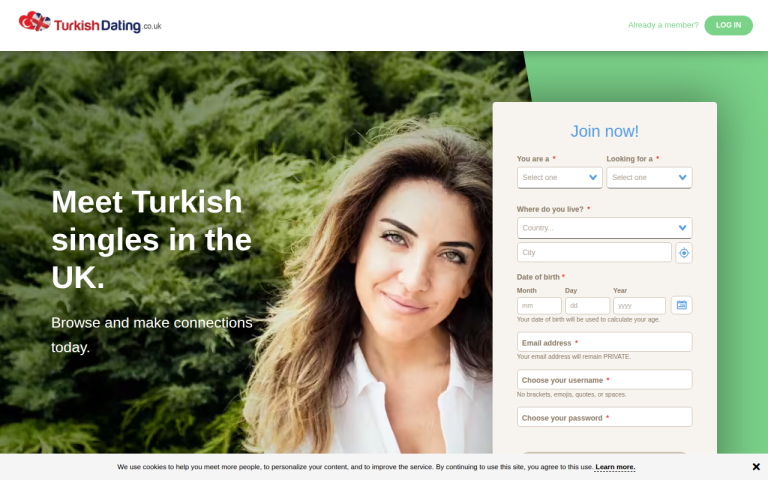Click 'Your email address will remain PRIVATE.' note
Viewport: 768px width, 480px height.
[574, 357]
